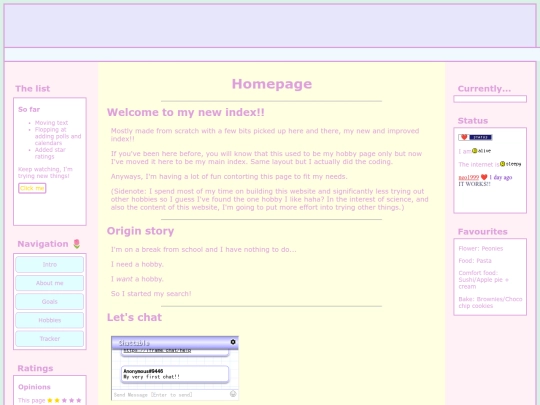
Task: Click 'Anyways, I'm having a lot of fun' paragraph
Action: coord(229,176)
